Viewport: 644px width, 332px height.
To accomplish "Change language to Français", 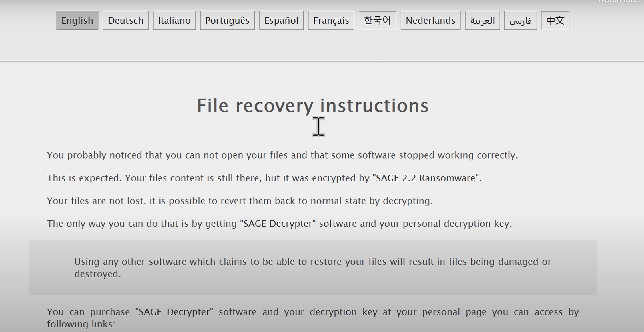I will point(331,21).
